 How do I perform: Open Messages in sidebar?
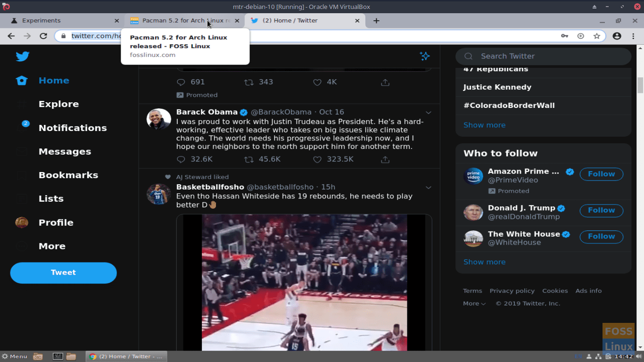click(x=65, y=152)
